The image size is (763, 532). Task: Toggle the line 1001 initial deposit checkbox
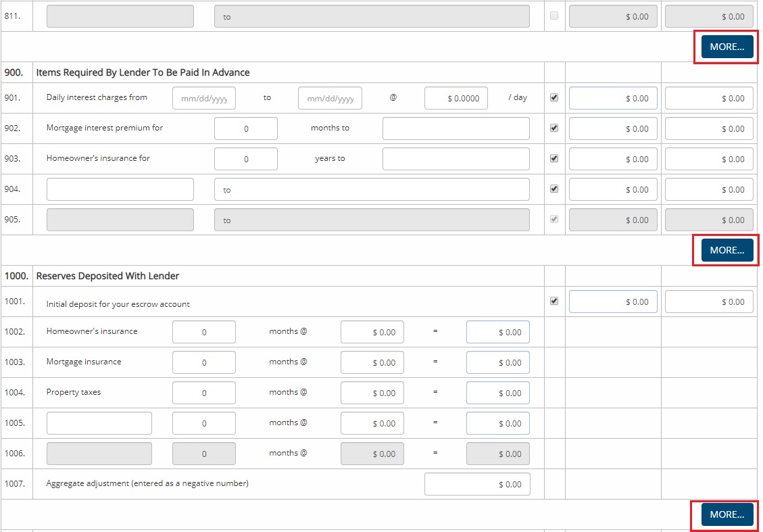click(553, 301)
